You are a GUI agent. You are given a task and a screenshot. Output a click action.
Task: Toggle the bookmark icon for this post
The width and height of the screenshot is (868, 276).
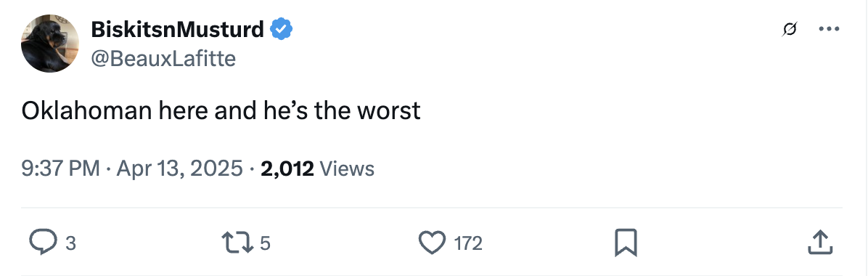[626, 243]
